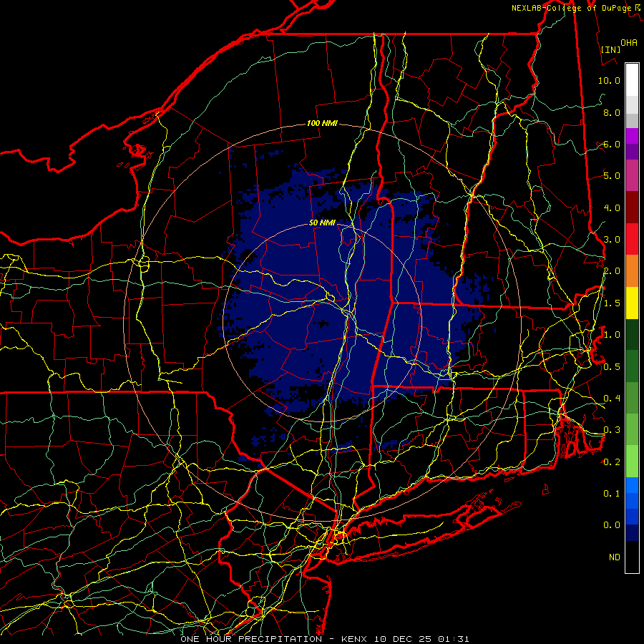
Task: Click the ND legend label
Action: (615, 557)
